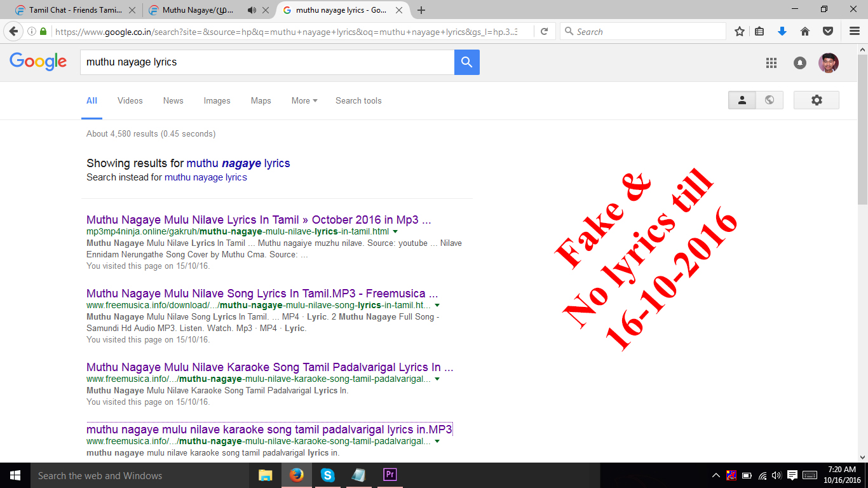This screenshot has height=488, width=868.
Task: Click the Firefox taskbar icon
Action: 296,475
